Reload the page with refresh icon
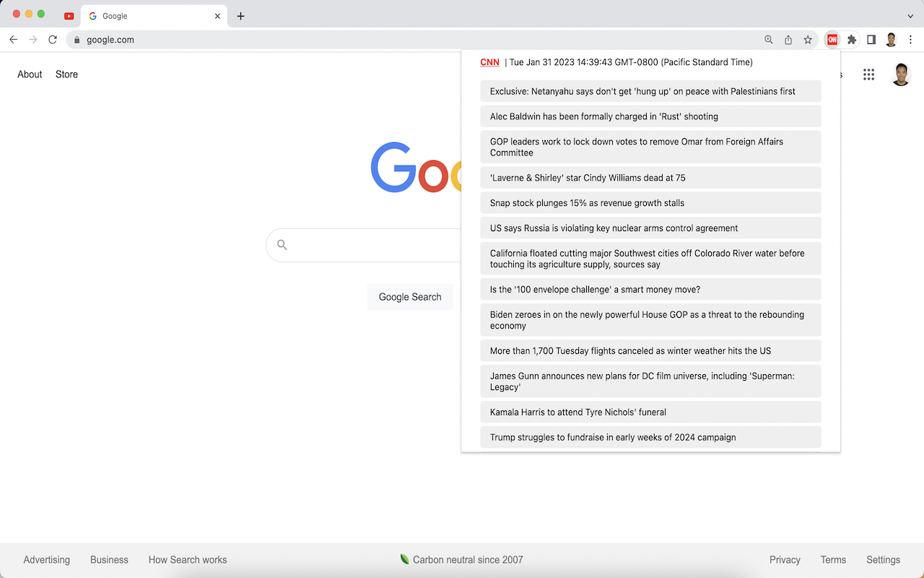 [x=53, y=40]
